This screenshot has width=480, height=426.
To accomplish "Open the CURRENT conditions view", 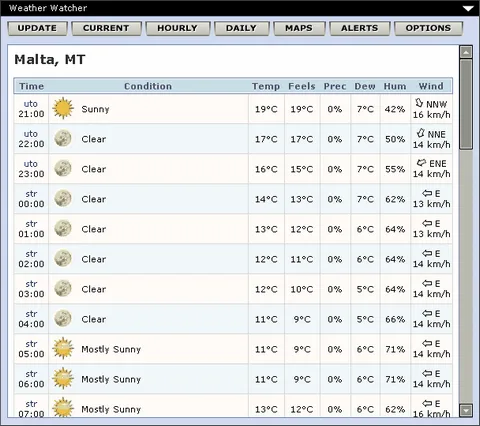I will click(106, 28).
